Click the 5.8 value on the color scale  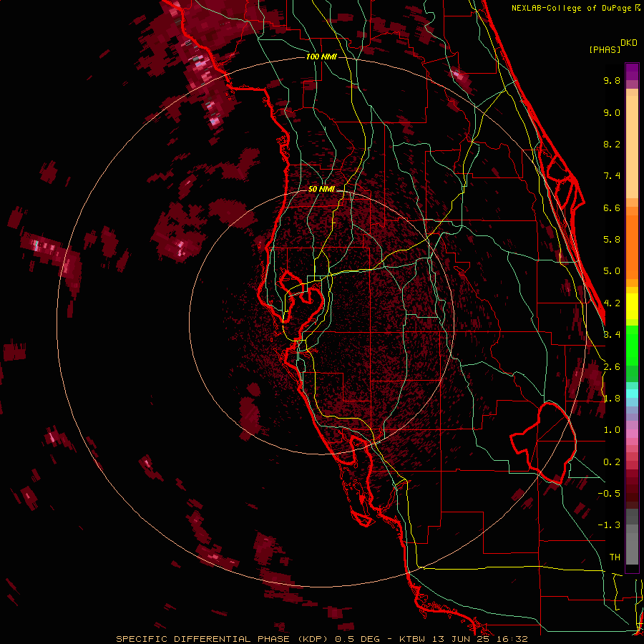point(612,240)
